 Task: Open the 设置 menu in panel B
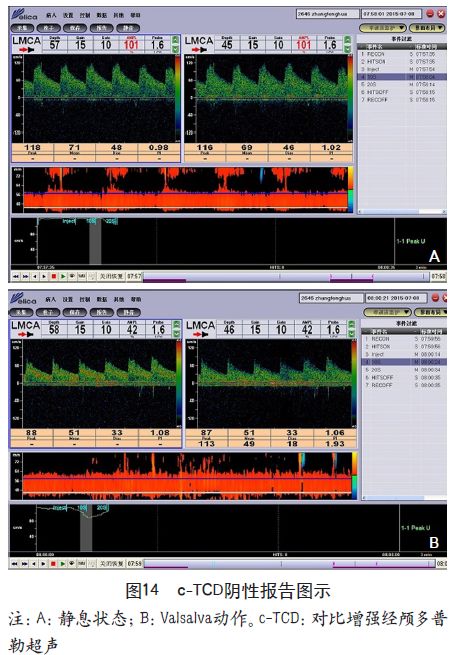coord(68,300)
